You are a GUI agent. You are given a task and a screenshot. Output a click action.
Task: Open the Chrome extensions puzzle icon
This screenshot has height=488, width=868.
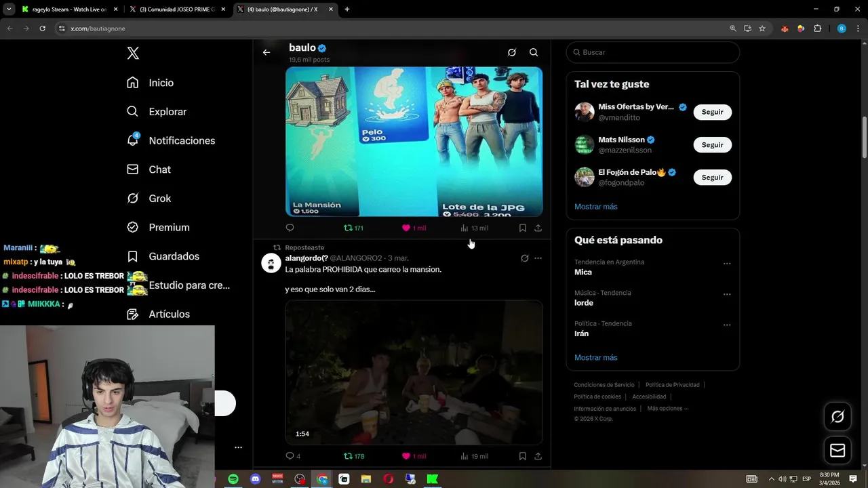coord(817,28)
